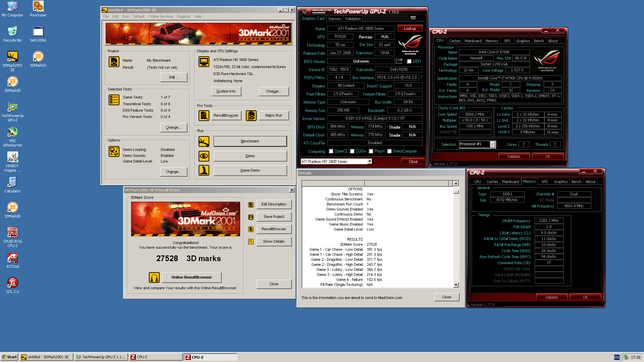Open the ATITool desktop icon
The image size is (644, 362).
point(12,260)
